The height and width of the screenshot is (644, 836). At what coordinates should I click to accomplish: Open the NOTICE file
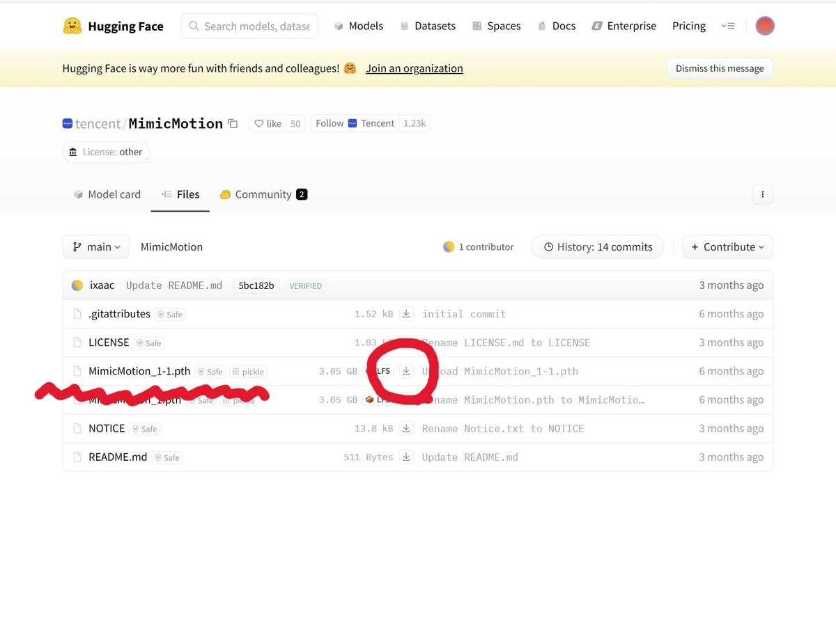point(107,428)
